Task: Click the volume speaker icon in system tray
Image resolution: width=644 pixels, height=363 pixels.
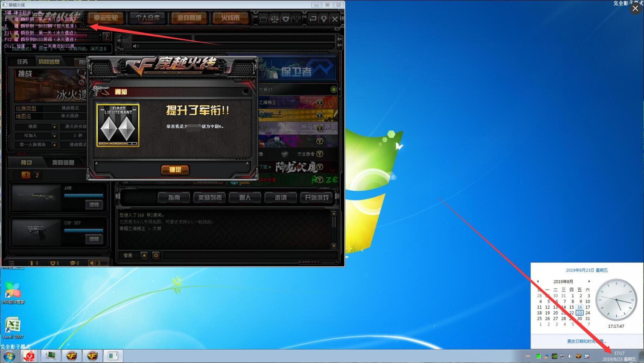Action: 570,356
